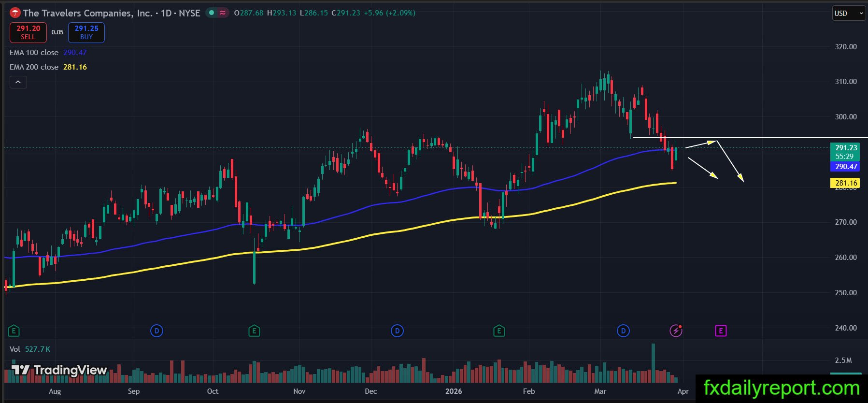Select the Vol 527.7K volume legend

click(30, 349)
